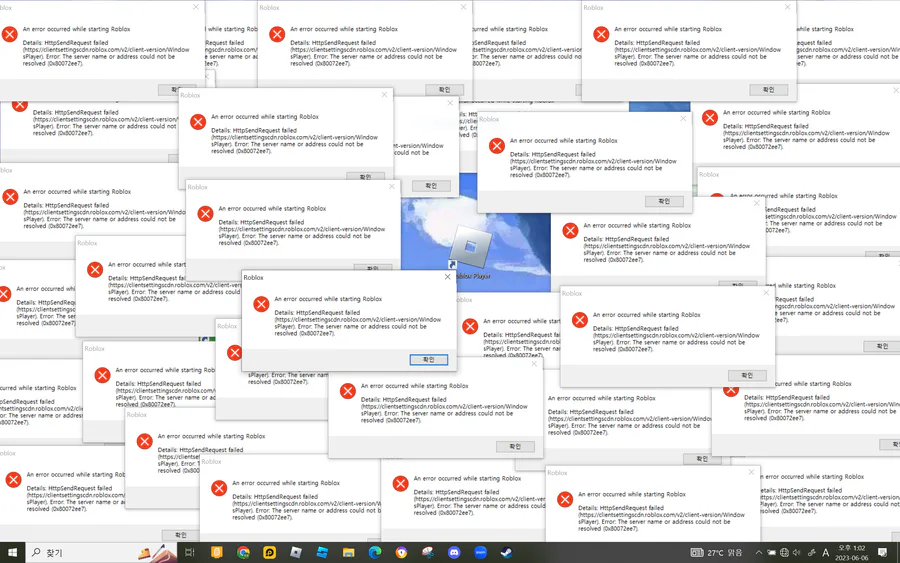Viewport: 900px width, 563px height.
Task: Open the 27°C 맑음 weather widget
Action: tap(716, 553)
